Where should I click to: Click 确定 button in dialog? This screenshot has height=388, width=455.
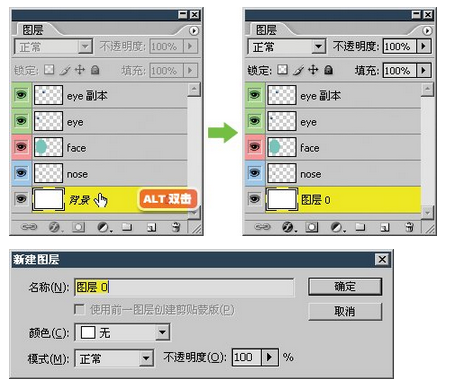(345, 287)
